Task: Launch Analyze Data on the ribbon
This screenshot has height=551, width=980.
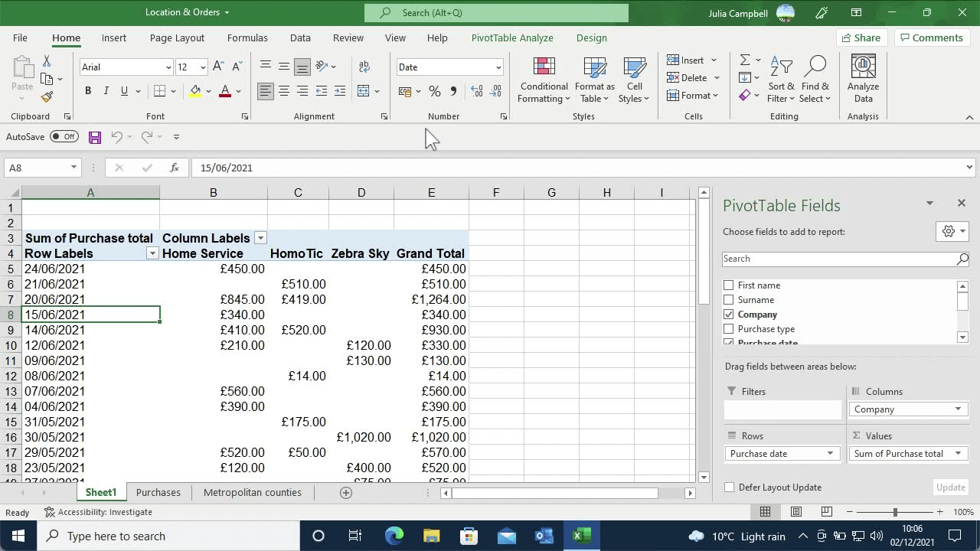Action: pyautogui.click(x=863, y=80)
